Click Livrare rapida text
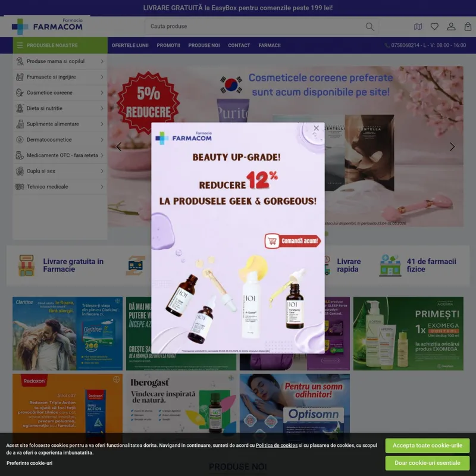Image resolution: width=476 pixels, height=476 pixels. [x=349, y=265]
